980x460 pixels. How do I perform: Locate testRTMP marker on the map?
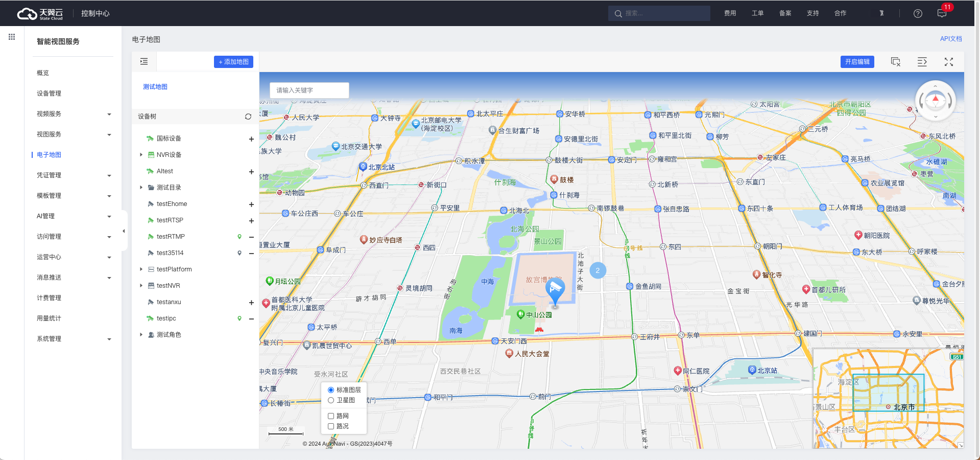coord(240,237)
